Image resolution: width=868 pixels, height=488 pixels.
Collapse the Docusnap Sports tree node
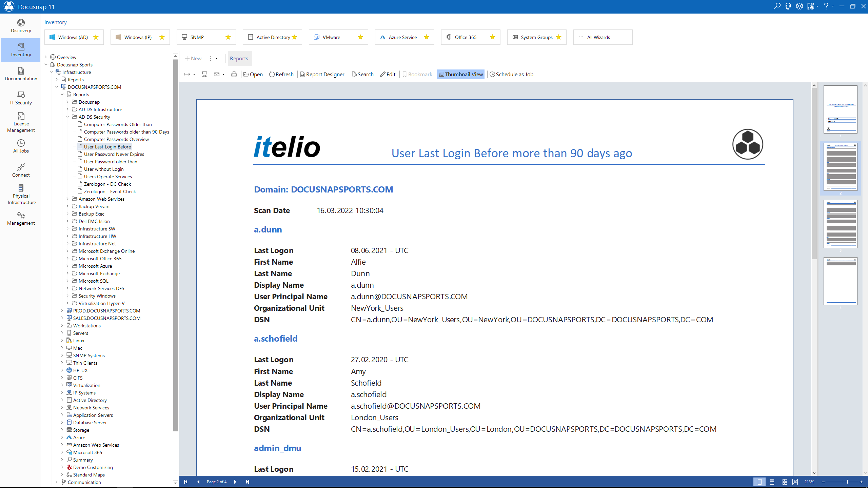[46, 64]
